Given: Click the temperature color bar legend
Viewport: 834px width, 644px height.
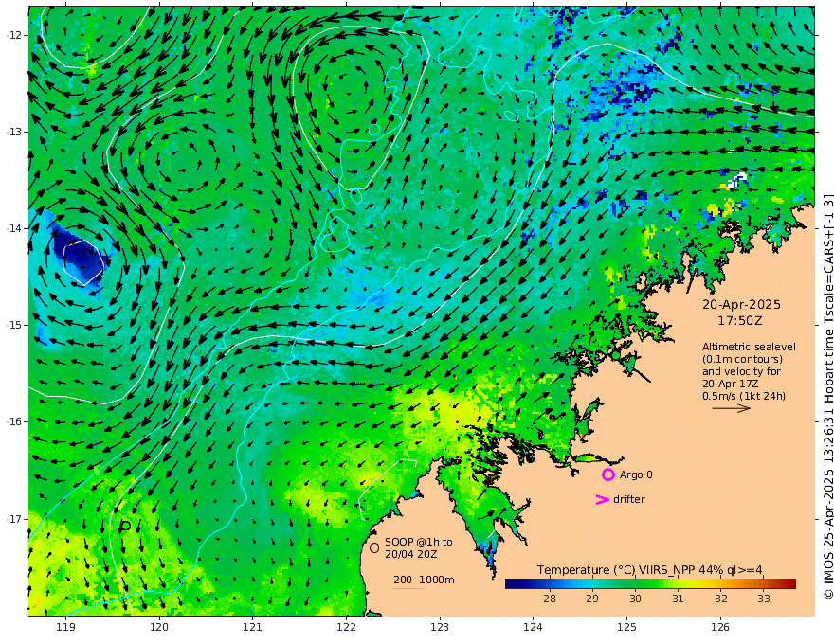Looking at the screenshot, I should [650, 584].
